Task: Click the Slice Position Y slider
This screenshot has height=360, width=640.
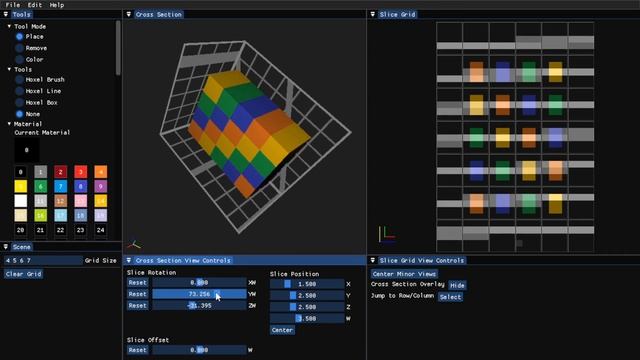Action: click(x=307, y=295)
